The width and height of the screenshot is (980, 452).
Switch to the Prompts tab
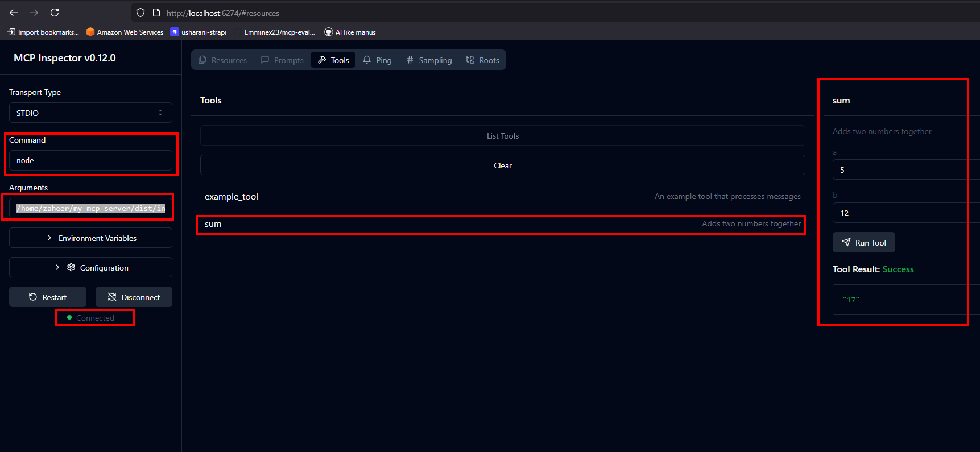pos(282,60)
